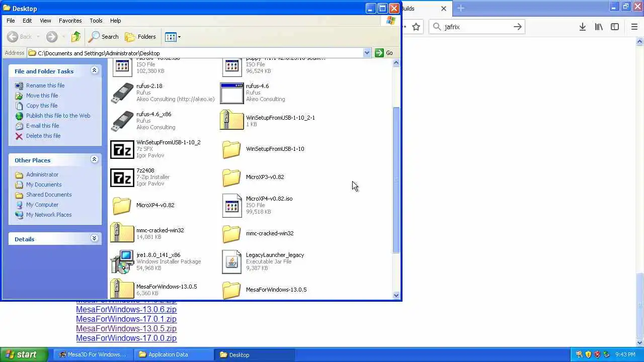The image size is (644, 362).
Task: Select the mmc-cracked-win32 folder icon
Action: 232,234
